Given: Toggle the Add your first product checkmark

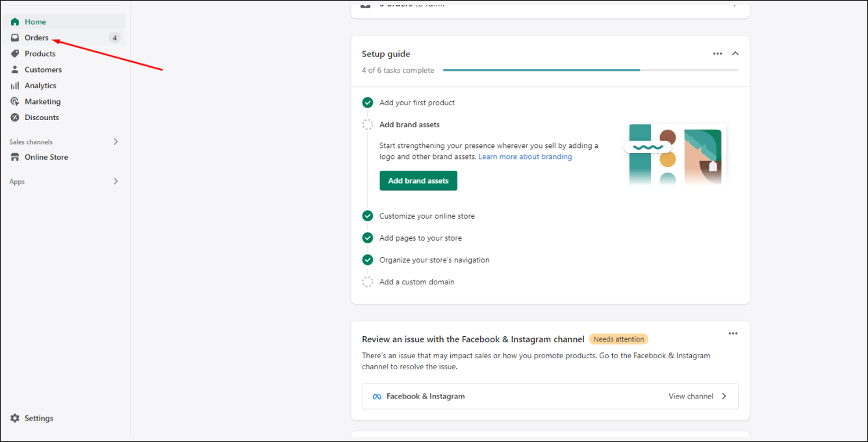Looking at the screenshot, I should point(368,103).
